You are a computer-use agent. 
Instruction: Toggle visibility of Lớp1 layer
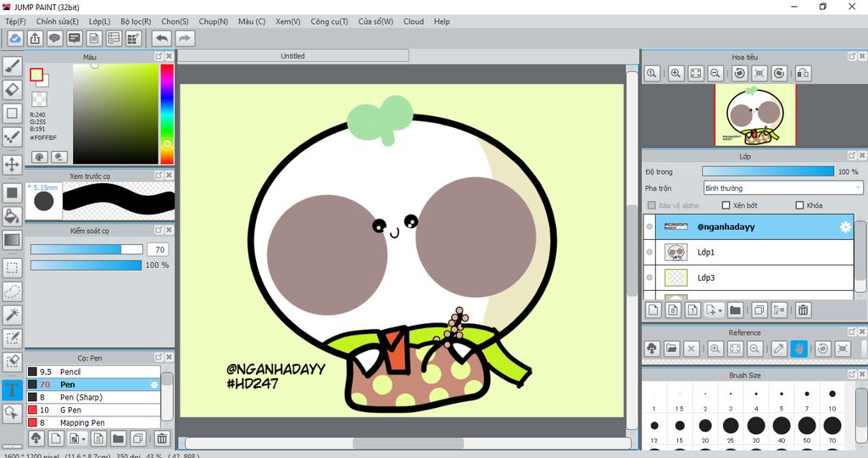coord(649,252)
